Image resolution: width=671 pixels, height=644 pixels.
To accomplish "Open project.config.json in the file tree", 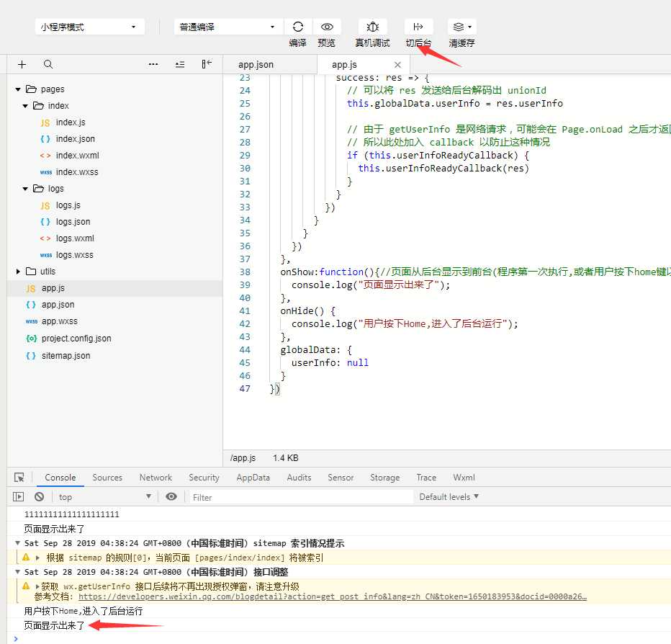I will point(76,339).
